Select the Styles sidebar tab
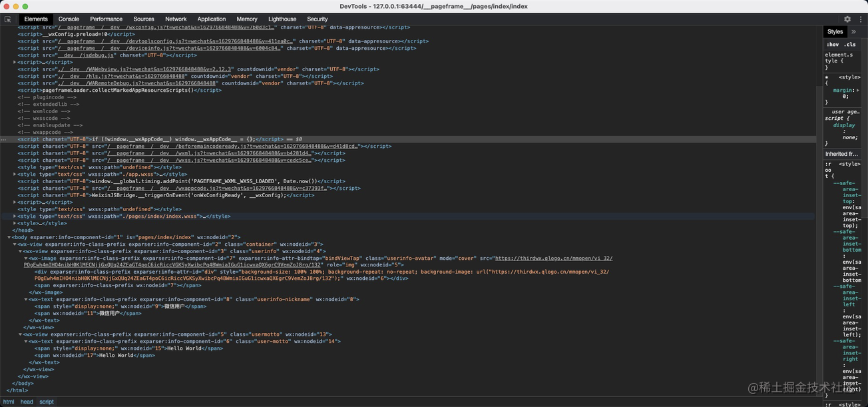This screenshot has height=407, width=868. tap(835, 31)
